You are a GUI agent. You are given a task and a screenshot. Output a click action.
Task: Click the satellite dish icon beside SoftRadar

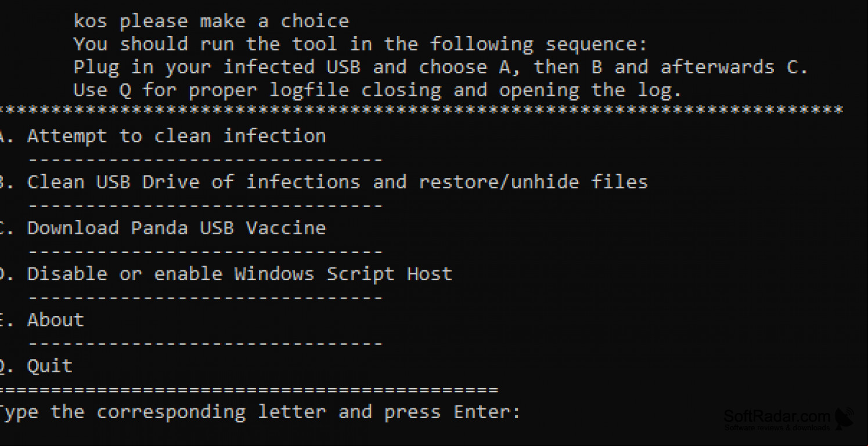(845, 419)
